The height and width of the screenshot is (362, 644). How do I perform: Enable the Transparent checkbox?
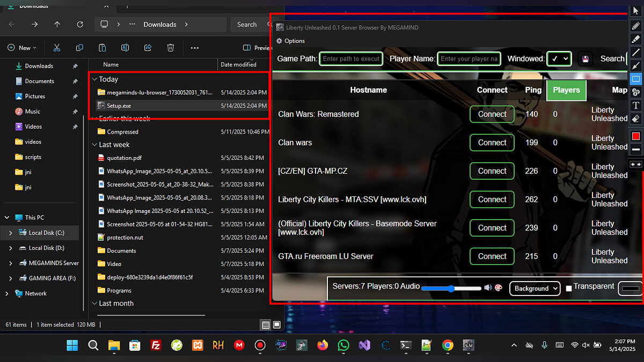click(x=569, y=289)
